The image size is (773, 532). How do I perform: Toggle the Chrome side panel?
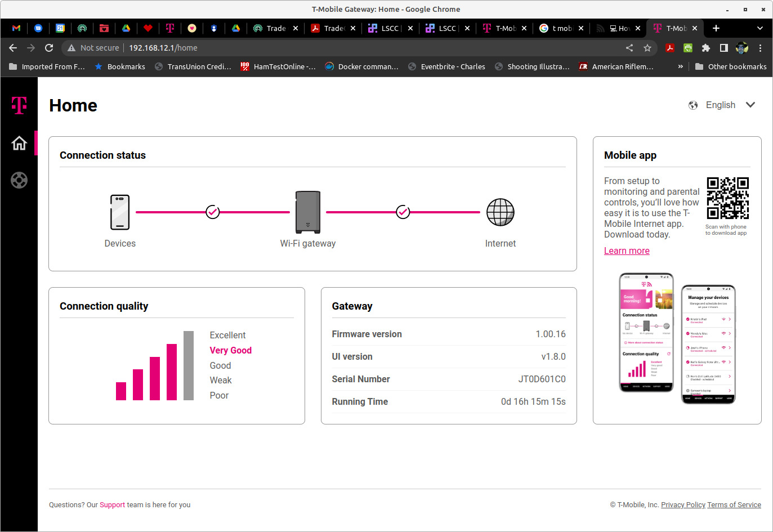[x=724, y=48]
